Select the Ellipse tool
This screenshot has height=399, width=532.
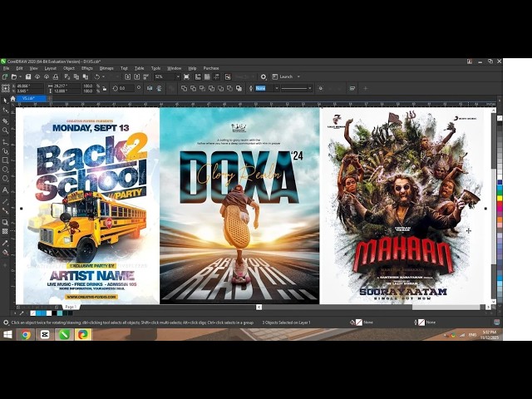pyautogui.click(x=5, y=170)
